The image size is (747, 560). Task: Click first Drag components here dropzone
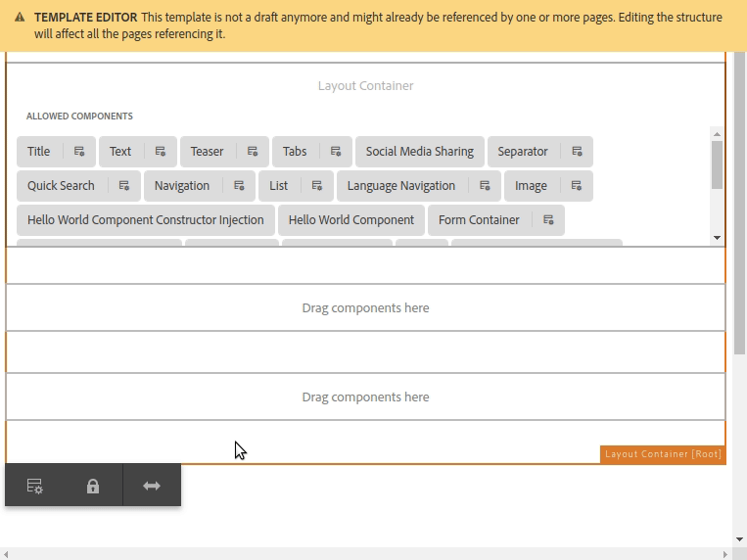[x=365, y=307]
